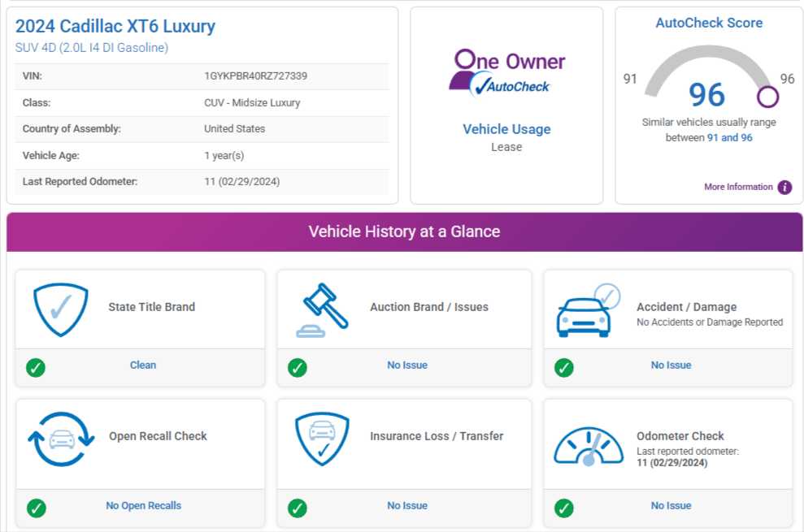Click the purple info icon beside More Information
This screenshot has width=804, height=532.
pos(784,187)
